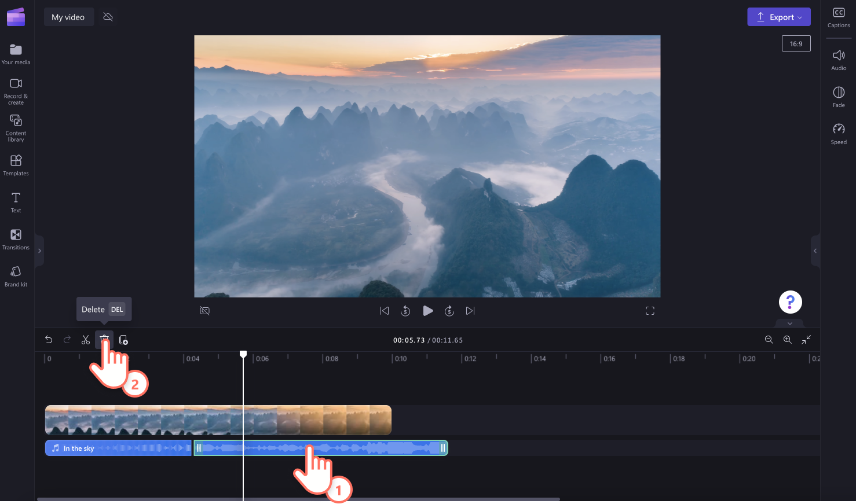This screenshot has height=504, width=856.
Task: Zoom out the timeline
Action: pyautogui.click(x=769, y=340)
